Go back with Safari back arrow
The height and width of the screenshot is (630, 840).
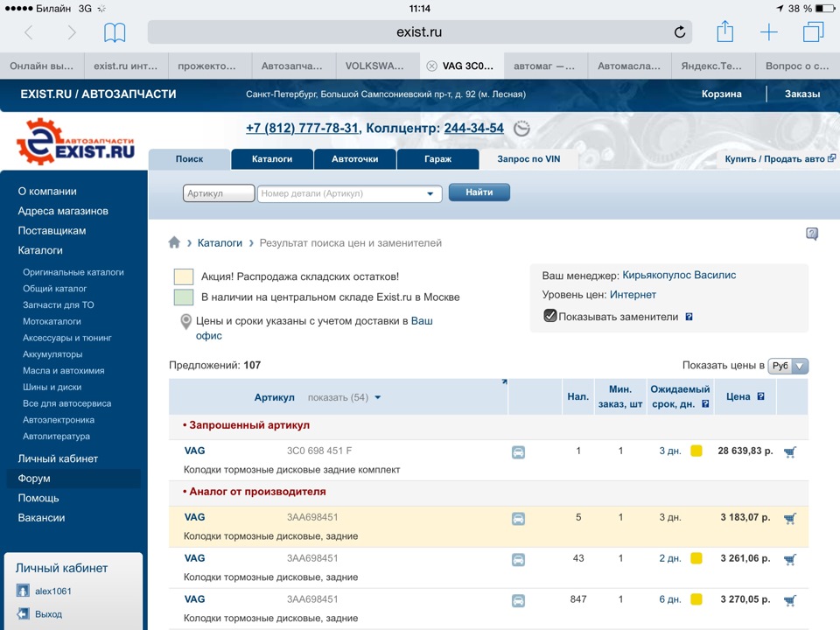tap(29, 32)
